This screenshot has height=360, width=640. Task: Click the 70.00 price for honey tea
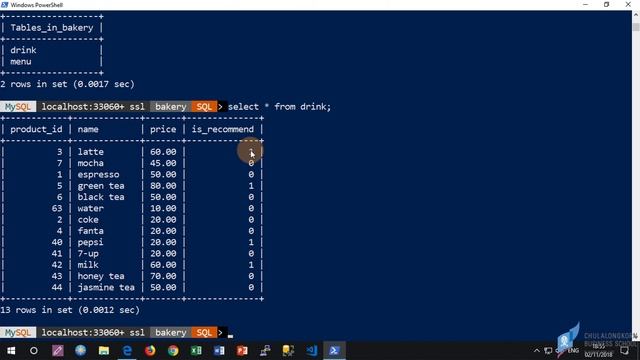coord(163,276)
